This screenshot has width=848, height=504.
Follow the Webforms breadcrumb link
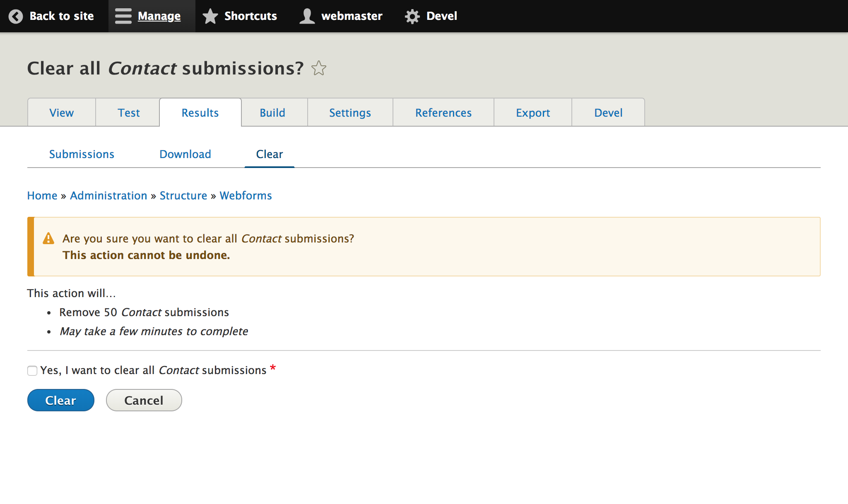click(246, 195)
